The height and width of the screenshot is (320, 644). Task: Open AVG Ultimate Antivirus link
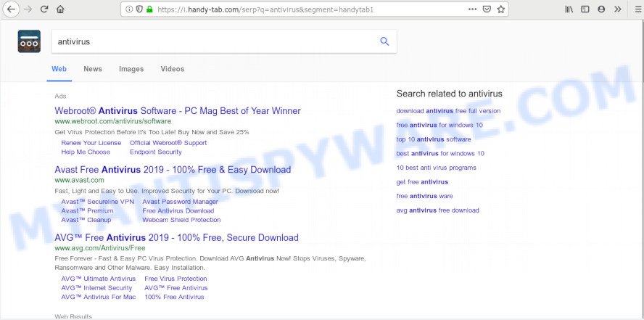click(x=99, y=279)
